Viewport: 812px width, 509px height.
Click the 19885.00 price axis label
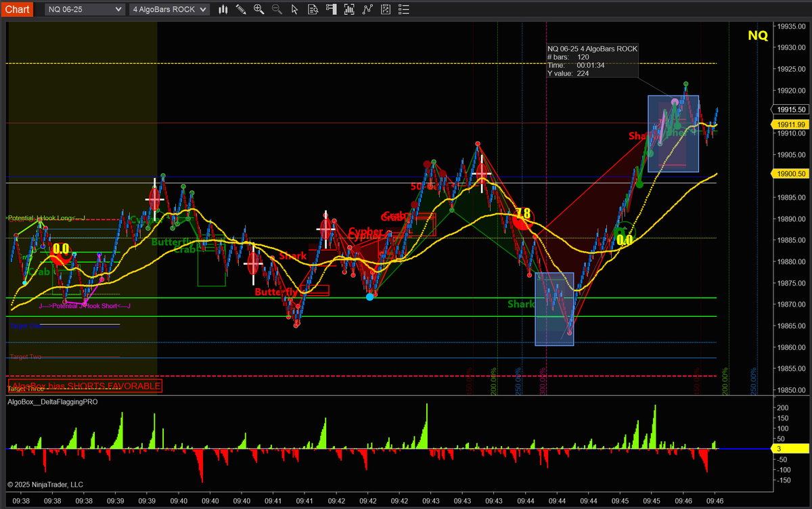point(791,240)
